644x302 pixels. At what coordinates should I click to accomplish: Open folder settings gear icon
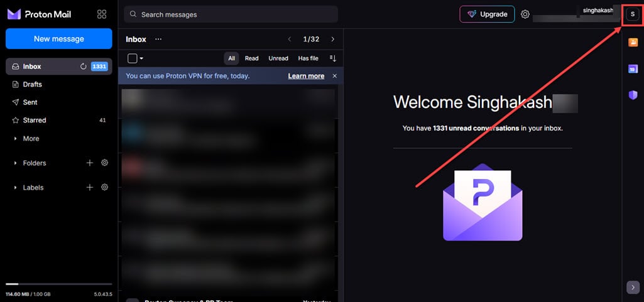pos(105,163)
